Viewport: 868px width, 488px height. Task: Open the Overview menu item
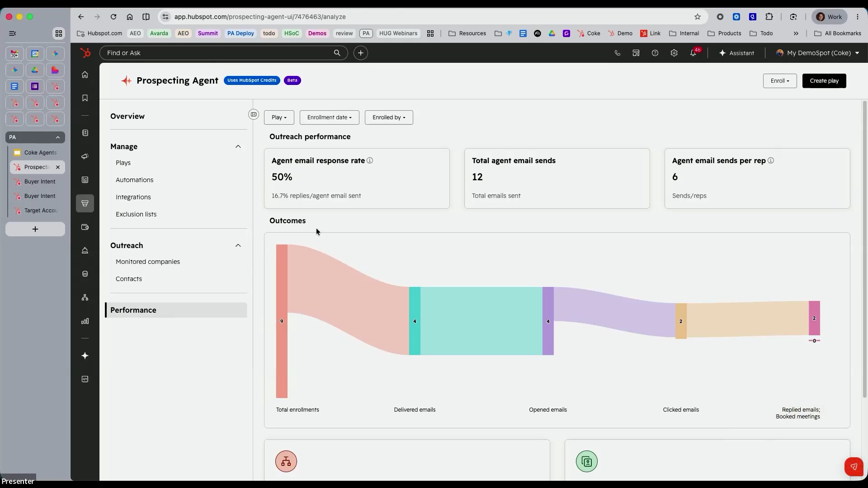(127, 116)
